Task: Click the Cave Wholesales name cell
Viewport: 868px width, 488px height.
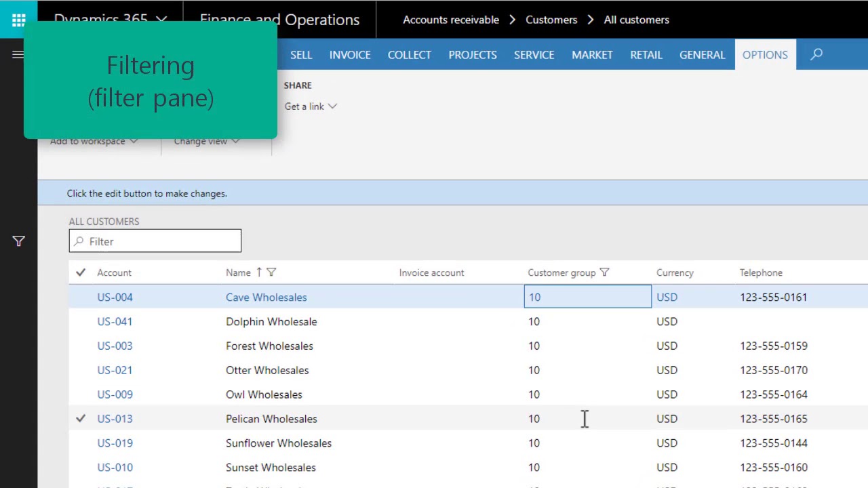Action: coord(266,297)
